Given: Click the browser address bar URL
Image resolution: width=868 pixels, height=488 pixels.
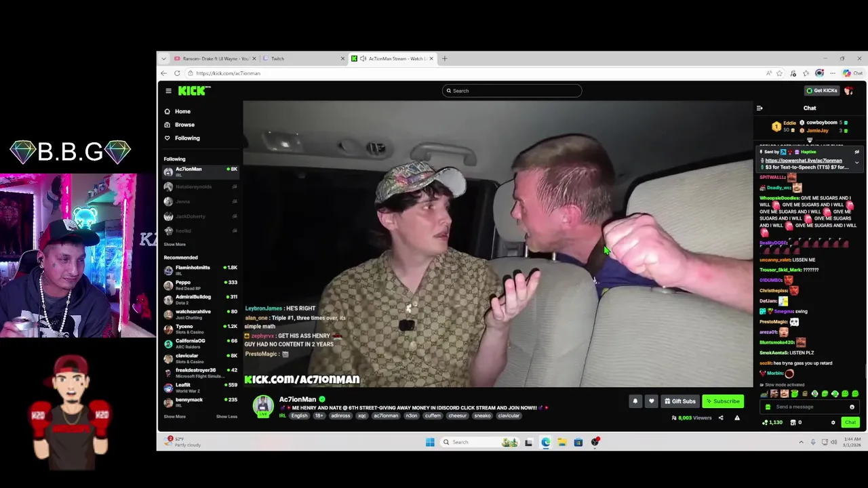Looking at the screenshot, I should click(x=228, y=73).
